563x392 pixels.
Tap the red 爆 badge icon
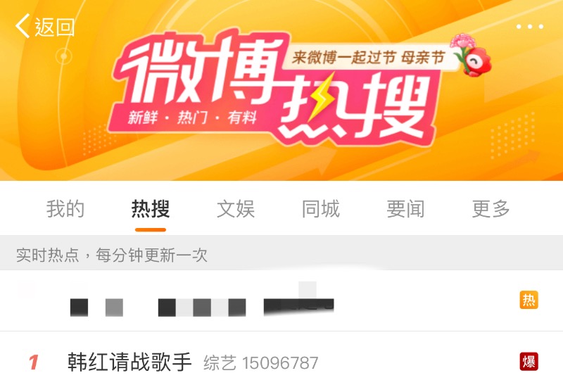click(529, 361)
